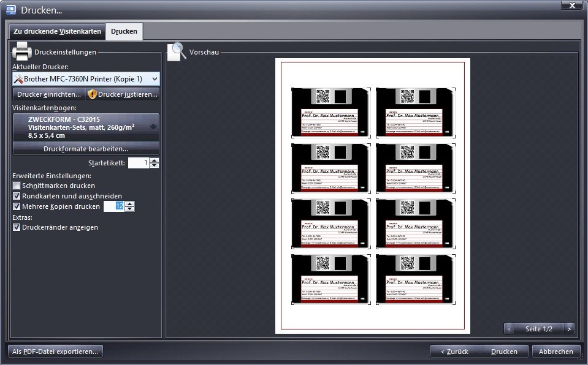Click the second-row left card in preview
This screenshot has height=365, width=588.
[x=330, y=168]
